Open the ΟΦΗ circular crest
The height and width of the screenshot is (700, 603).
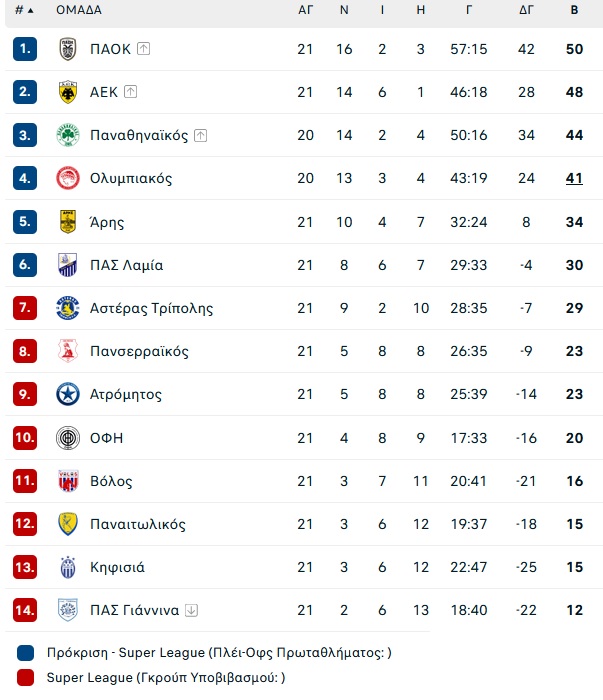(x=68, y=438)
